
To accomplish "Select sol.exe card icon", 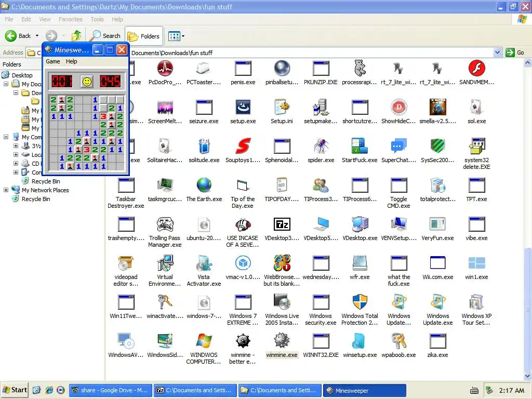I will (x=477, y=107).
